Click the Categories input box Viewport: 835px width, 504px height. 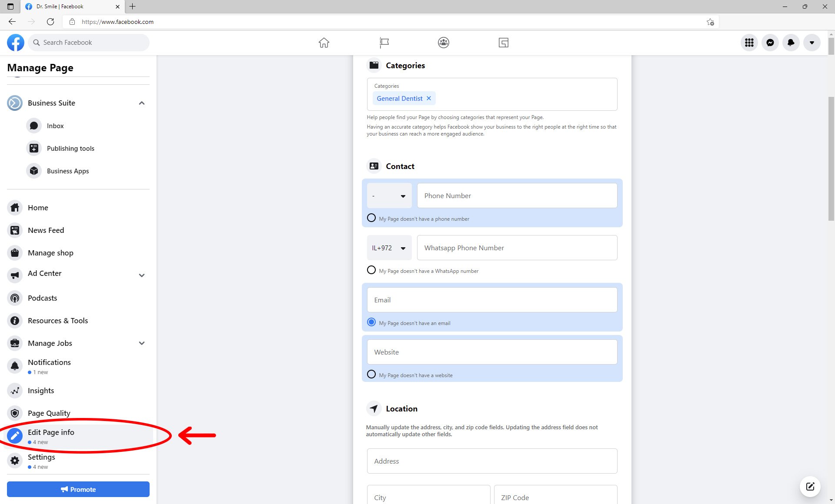click(492, 94)
